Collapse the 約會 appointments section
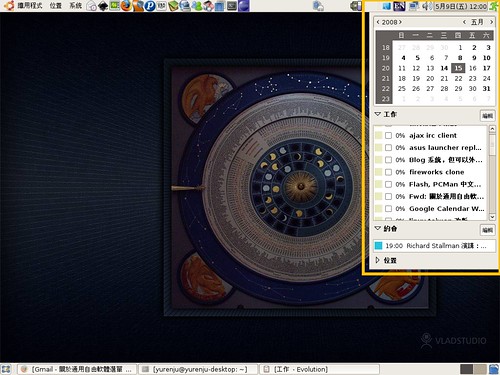Screen dimensions: 500x375 378,228
